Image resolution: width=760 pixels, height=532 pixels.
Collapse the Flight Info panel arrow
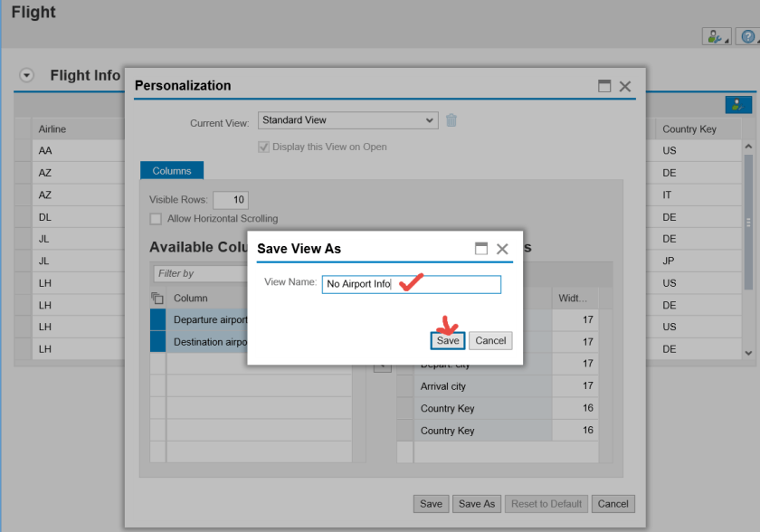coord(27,75)
